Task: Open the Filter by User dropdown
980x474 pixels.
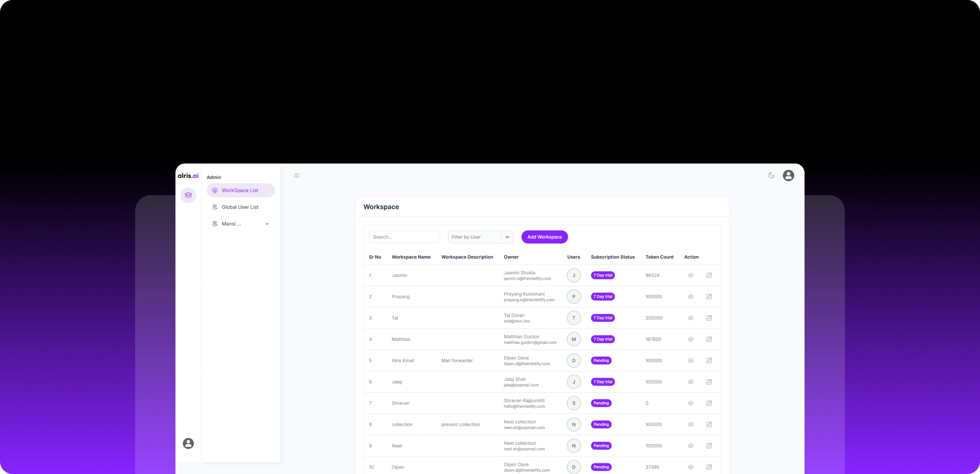Action: (480, 237)
